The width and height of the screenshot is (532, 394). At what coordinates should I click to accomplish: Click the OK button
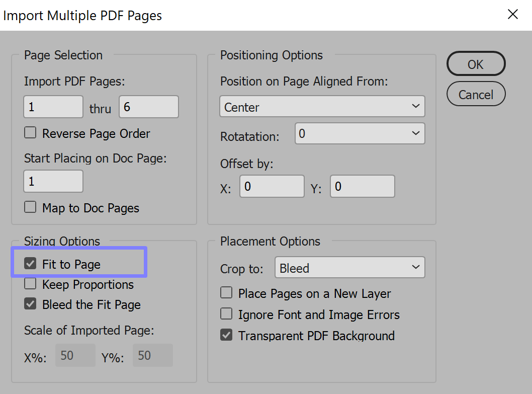pyautogui.click(x=476, y=64)
